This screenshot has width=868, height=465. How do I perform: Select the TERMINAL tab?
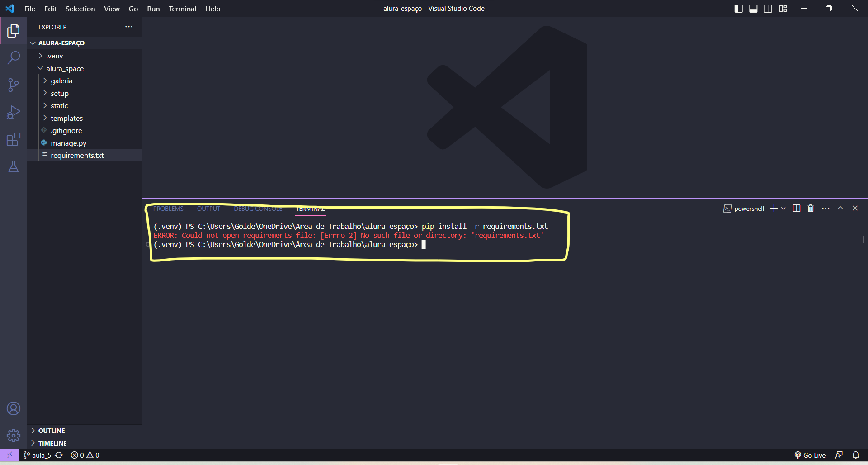pyautogui.click(x=310, y=209)
